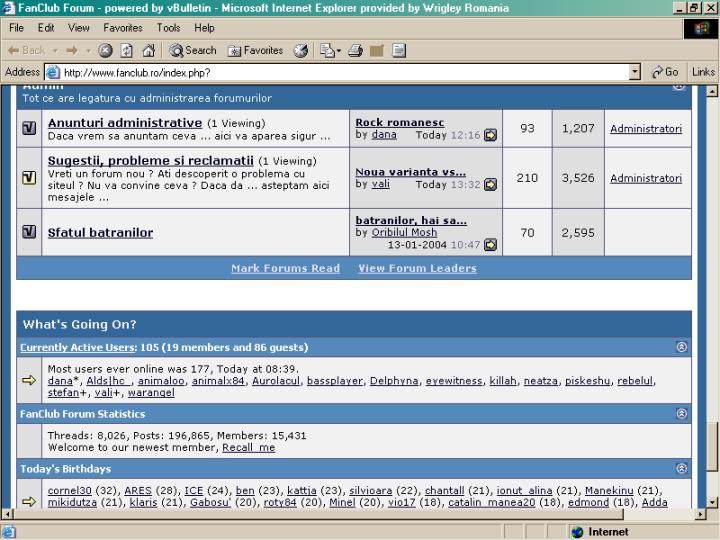Open profile of user Oribilul Mosh

click(404, 232)
